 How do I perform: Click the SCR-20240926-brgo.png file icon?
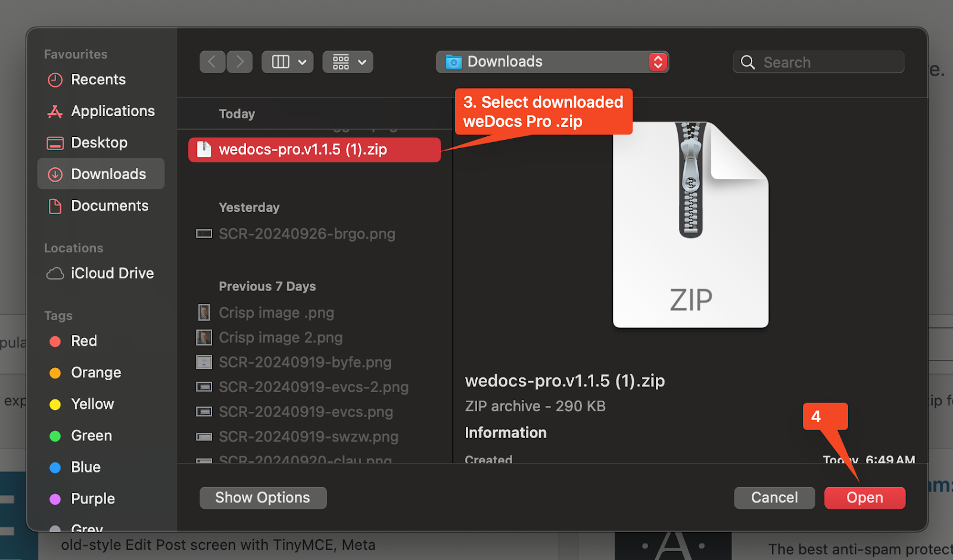[204, 234]
